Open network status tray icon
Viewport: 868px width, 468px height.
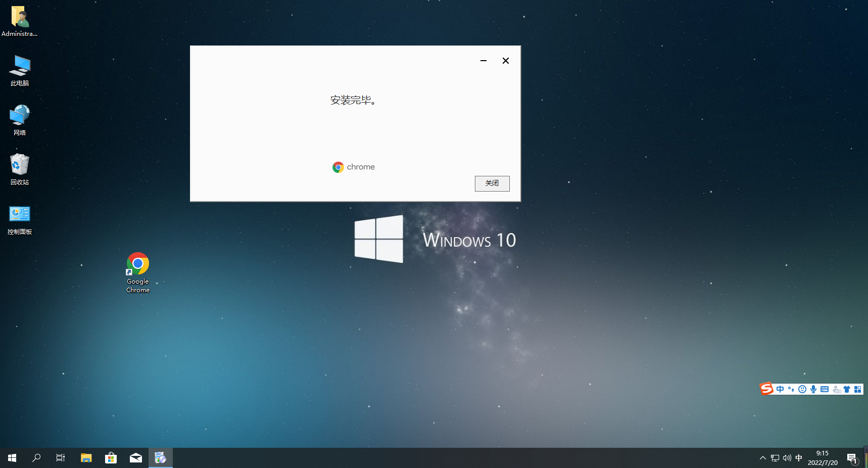coord(775,458)
